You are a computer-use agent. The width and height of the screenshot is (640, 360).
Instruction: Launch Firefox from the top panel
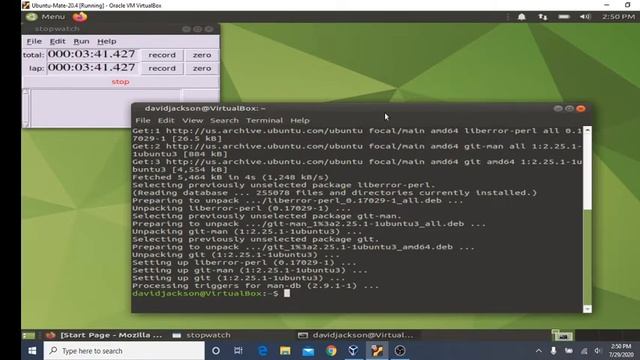(x=80, y=17)
